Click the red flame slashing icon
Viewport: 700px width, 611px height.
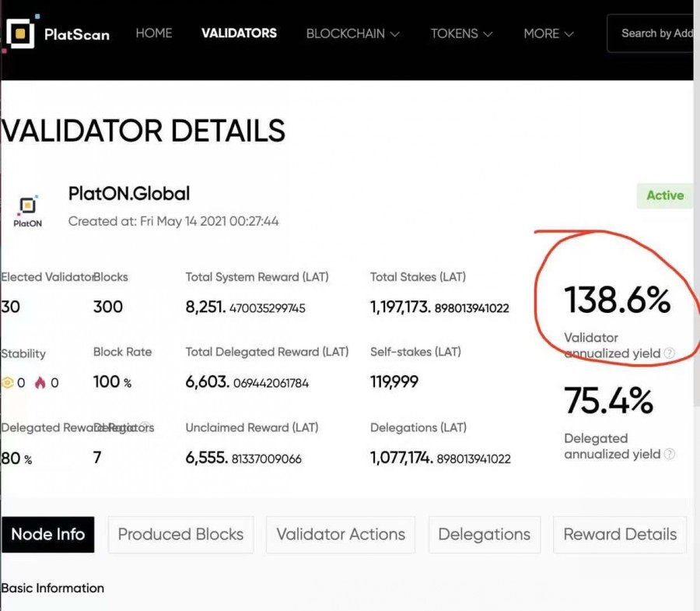(x=40, y=383)
